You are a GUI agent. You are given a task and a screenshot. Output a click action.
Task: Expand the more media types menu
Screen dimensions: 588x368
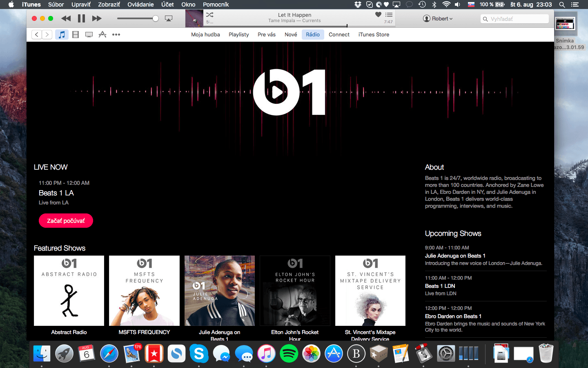116,35
